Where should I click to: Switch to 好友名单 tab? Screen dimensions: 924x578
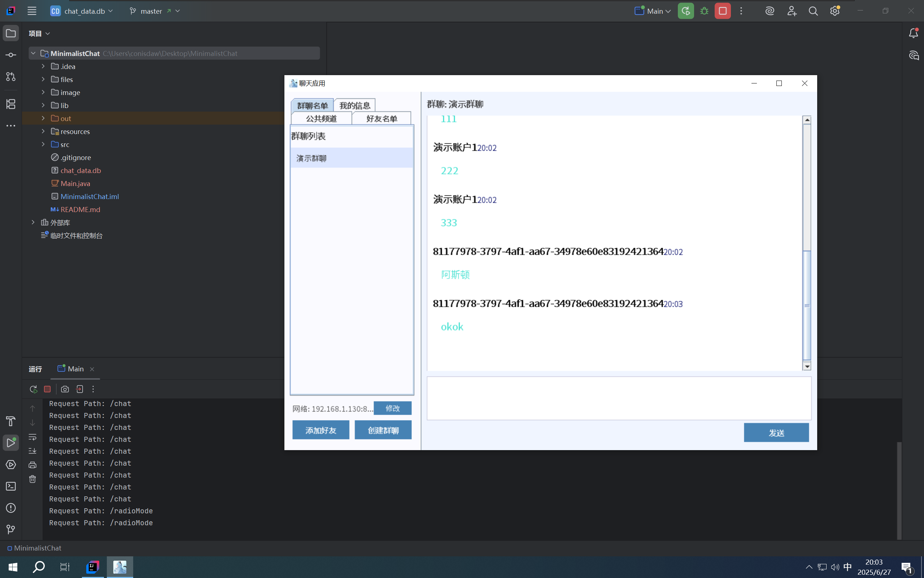click(x=382, y=118)
